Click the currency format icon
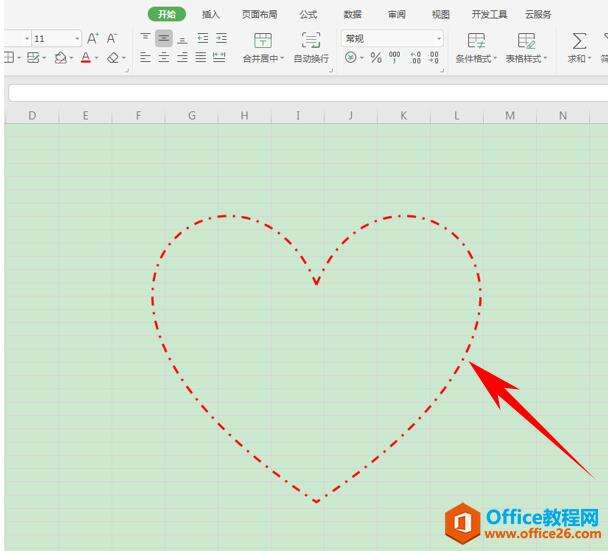The image size is (608, 551). pos(351,58)
